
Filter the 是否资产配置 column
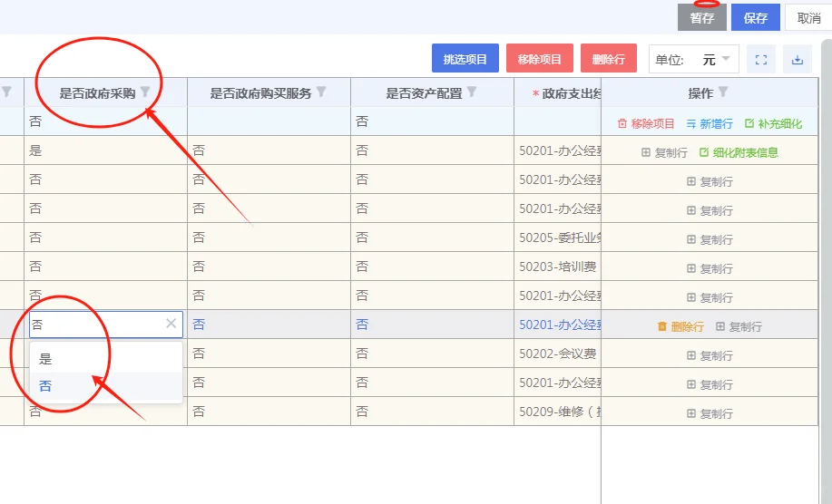471,92
